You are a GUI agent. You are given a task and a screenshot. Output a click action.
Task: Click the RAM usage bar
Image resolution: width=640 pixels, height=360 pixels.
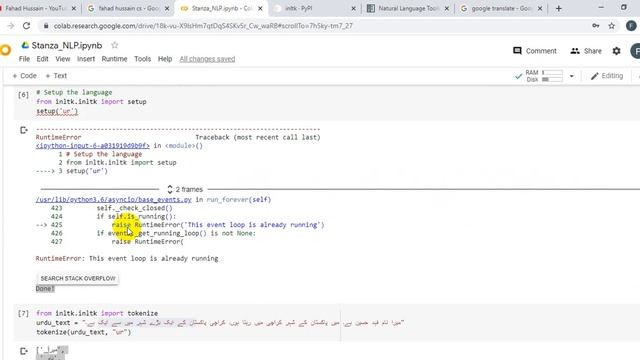coord(552,73)
